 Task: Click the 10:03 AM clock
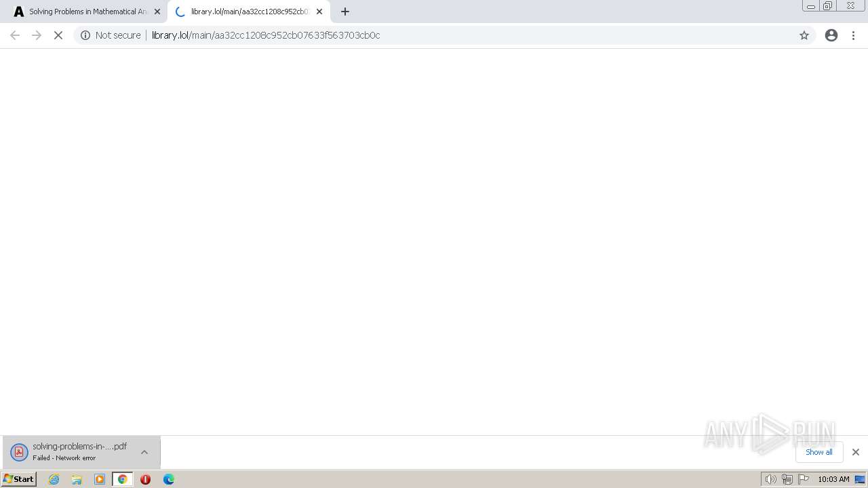[x=833, y=479]
